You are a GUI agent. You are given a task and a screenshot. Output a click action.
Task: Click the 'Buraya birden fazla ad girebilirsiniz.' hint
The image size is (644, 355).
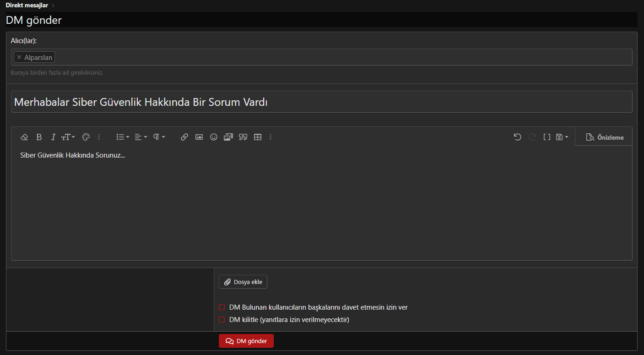pyautogui.click(x=57, y=72)
